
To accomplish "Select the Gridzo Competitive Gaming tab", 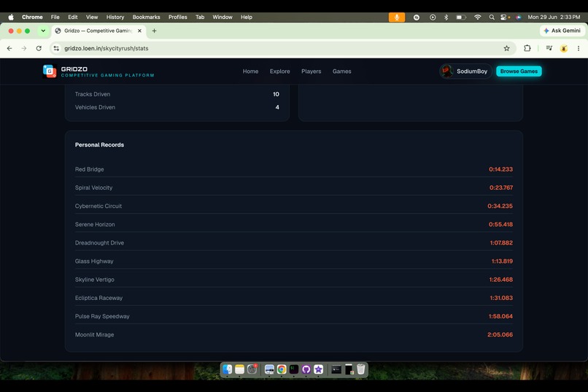I will (98, 31).
